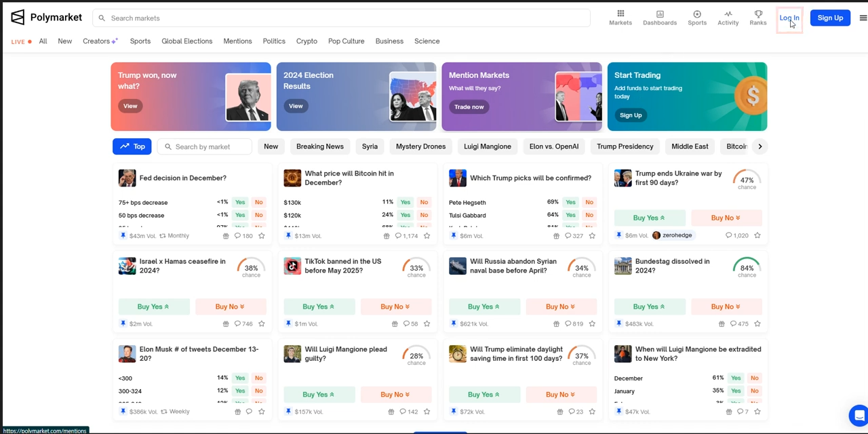Image resolution: width=868 pixels, height=434 pixels.
Task: Open the Pop Culture tab
Action: point(347,41)
